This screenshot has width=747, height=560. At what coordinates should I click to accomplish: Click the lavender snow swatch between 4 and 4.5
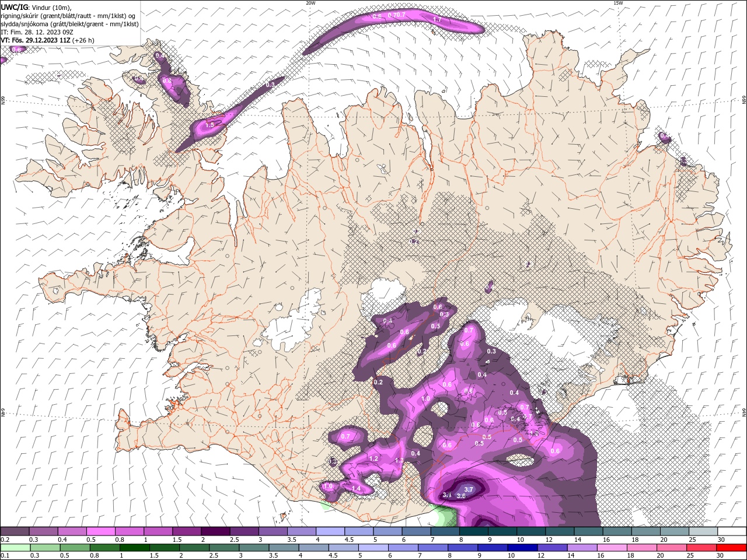pyautogui.click(x=330, y=531)
